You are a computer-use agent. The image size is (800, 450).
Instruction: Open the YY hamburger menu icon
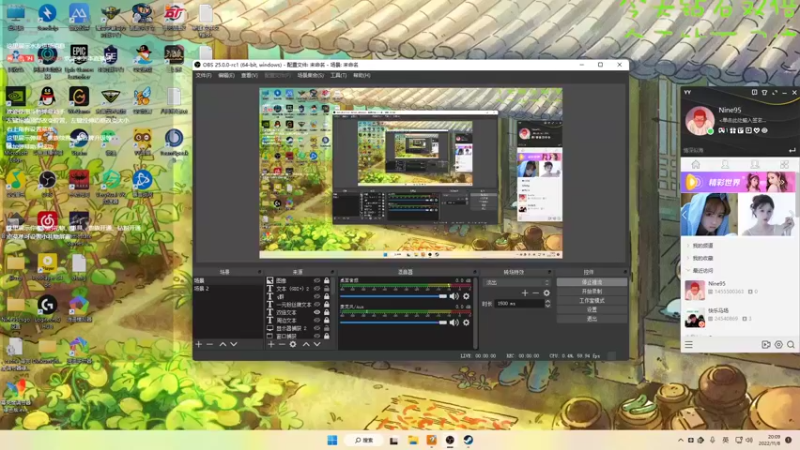688,345
